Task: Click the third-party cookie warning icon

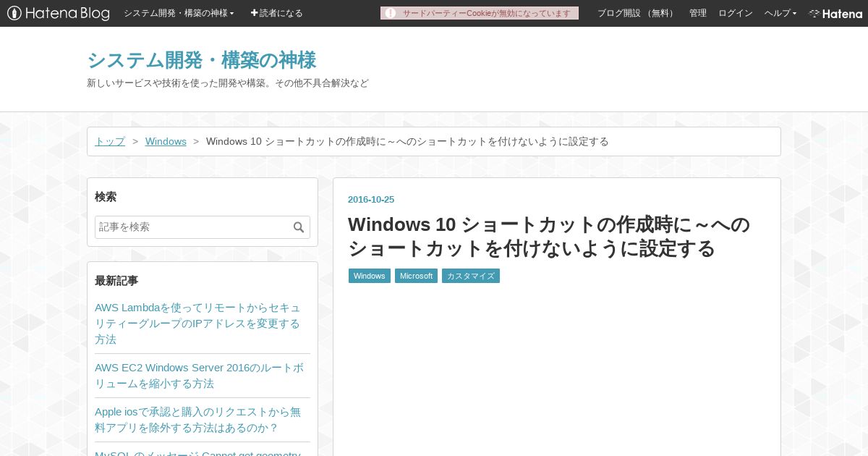Action: coord(391,13)
